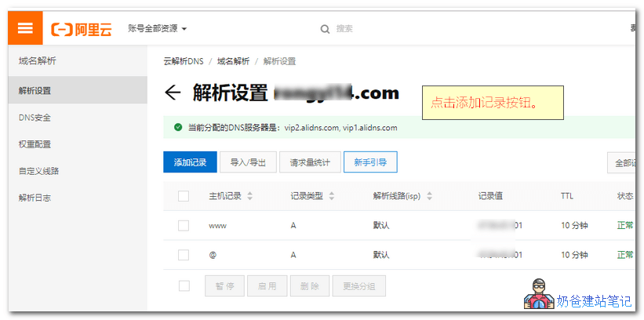Click the 暂停 button
This screenshot has height=320, width=644.
point(224,286)
